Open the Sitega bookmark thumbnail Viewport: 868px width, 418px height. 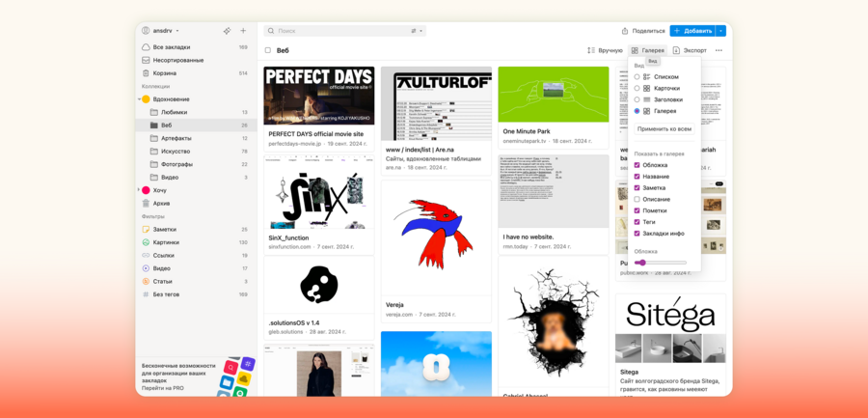pyautogui.click(x=670, y=328)
